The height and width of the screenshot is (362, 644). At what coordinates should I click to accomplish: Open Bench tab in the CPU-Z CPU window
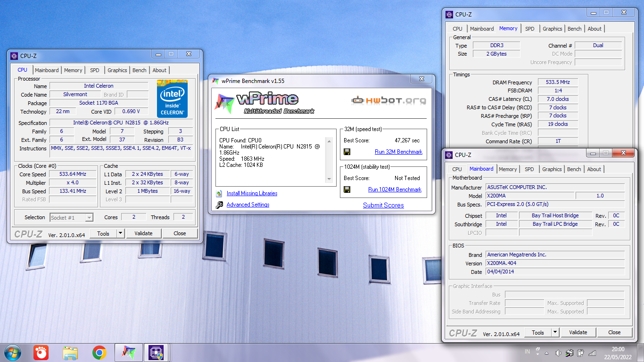(140, 70)
